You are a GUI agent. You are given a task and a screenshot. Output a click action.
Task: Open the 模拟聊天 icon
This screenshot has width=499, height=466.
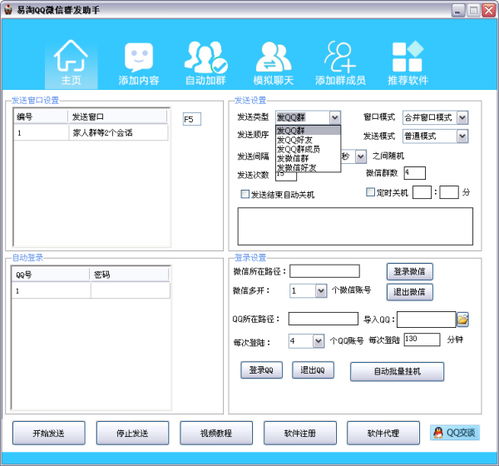(273, 57)
